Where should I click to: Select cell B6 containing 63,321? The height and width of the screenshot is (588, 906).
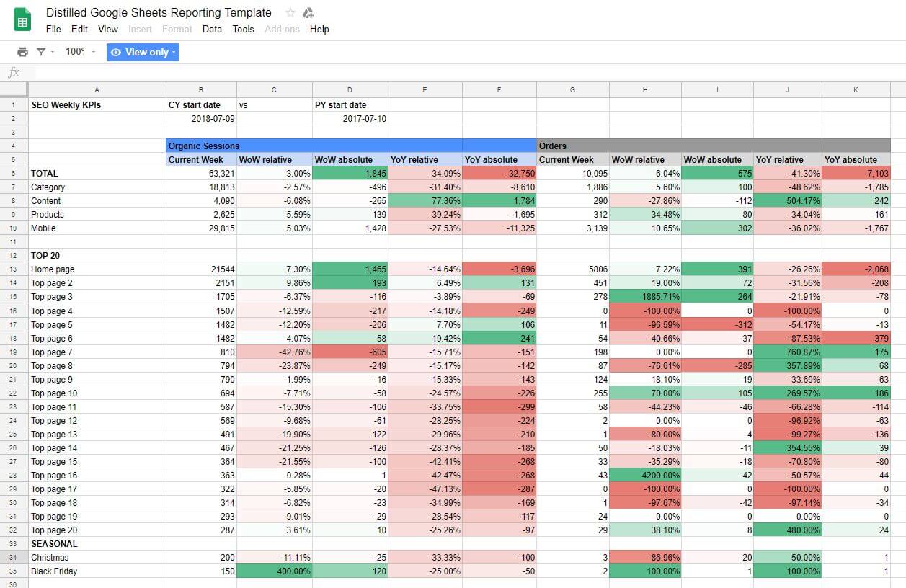[x=202, y=173]
